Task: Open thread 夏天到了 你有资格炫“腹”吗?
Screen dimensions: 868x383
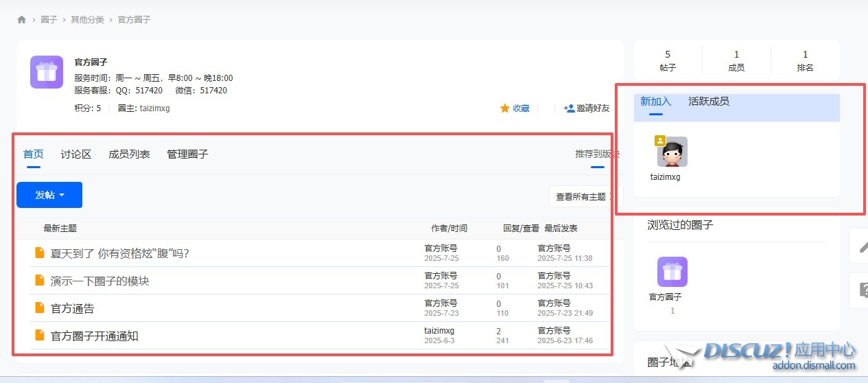Action: coord(119,253)
